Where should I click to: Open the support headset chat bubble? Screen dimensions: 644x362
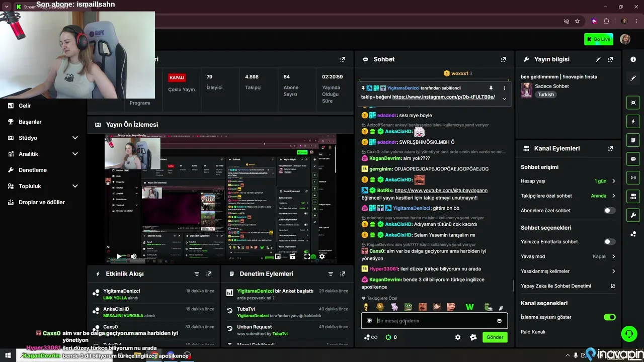point(628,333)
